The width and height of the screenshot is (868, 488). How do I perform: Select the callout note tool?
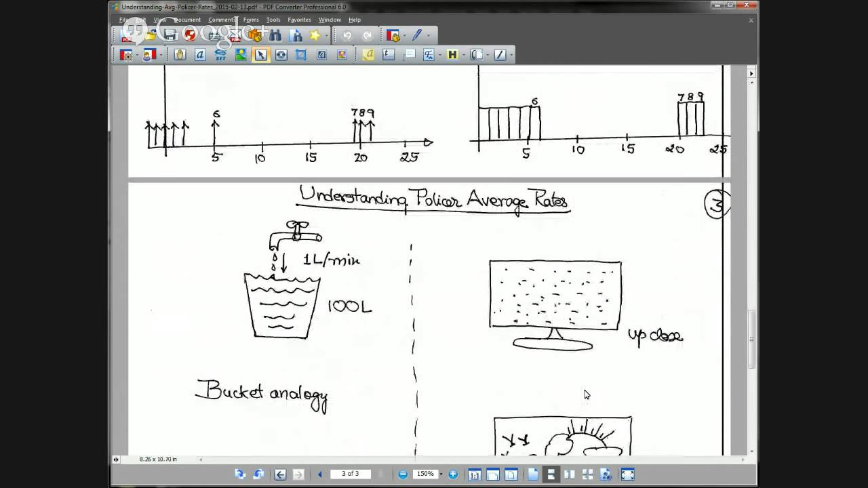[x=409, y=55]
